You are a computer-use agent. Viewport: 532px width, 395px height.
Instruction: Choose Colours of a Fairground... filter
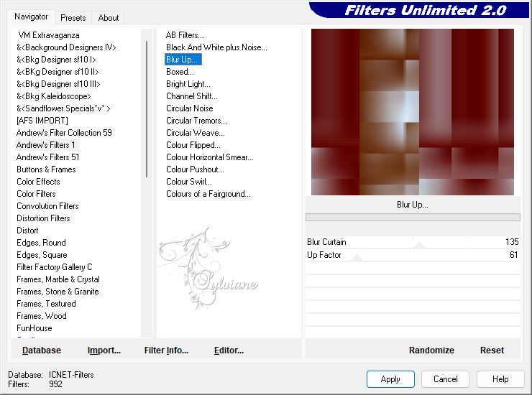[208, 194]
